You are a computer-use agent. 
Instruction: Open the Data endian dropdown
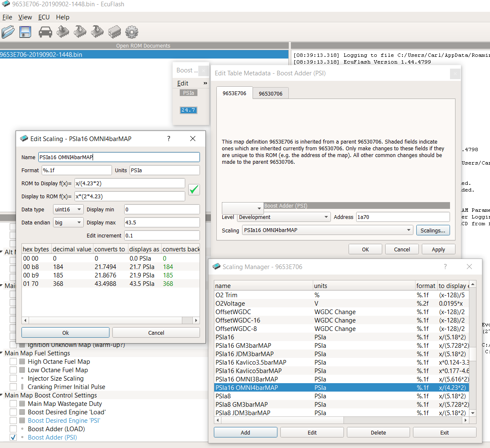[68, 223]
